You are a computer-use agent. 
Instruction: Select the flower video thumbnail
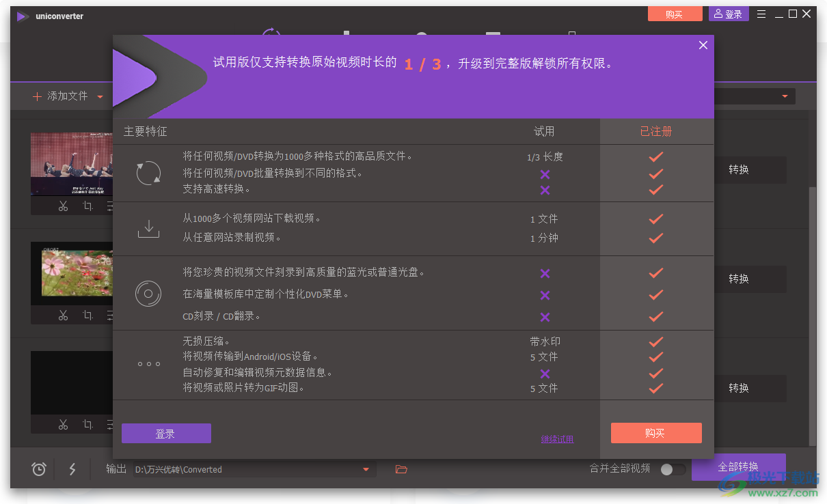click(72, 273)
